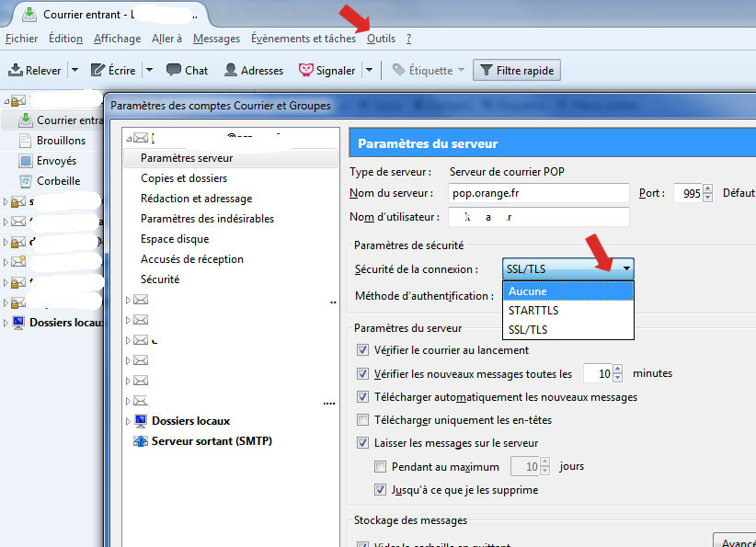Screen dimensions: 756x547
Task: Enable Télécharger uniquement les en-têtes
Action: (363, 420)
